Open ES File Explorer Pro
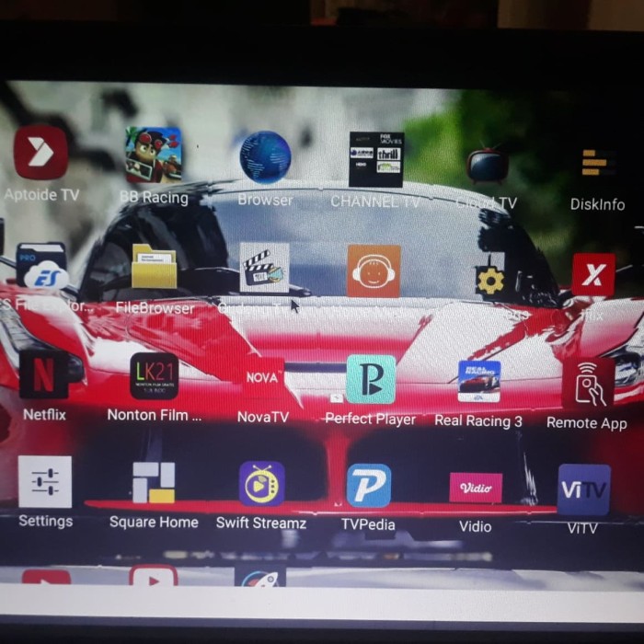Screen dimensions: 644x644 click(42, 266)
